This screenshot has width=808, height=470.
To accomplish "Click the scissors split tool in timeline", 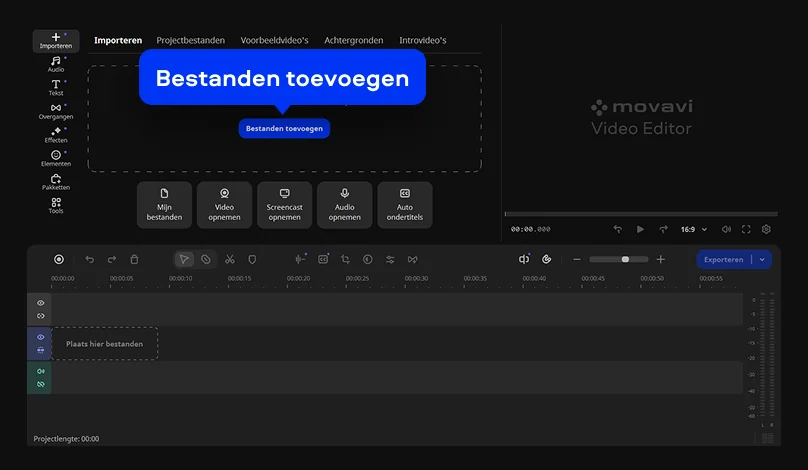I will click(229, 259).
